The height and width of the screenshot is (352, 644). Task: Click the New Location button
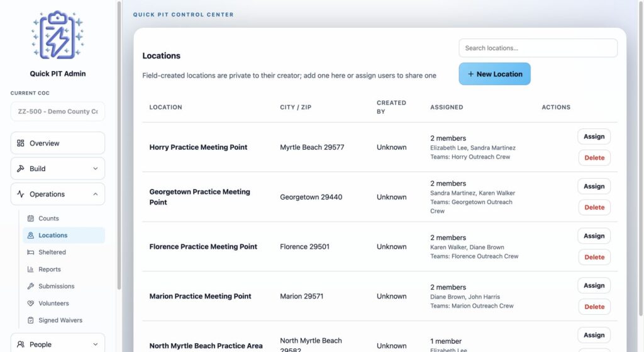(x=494, y=74)
